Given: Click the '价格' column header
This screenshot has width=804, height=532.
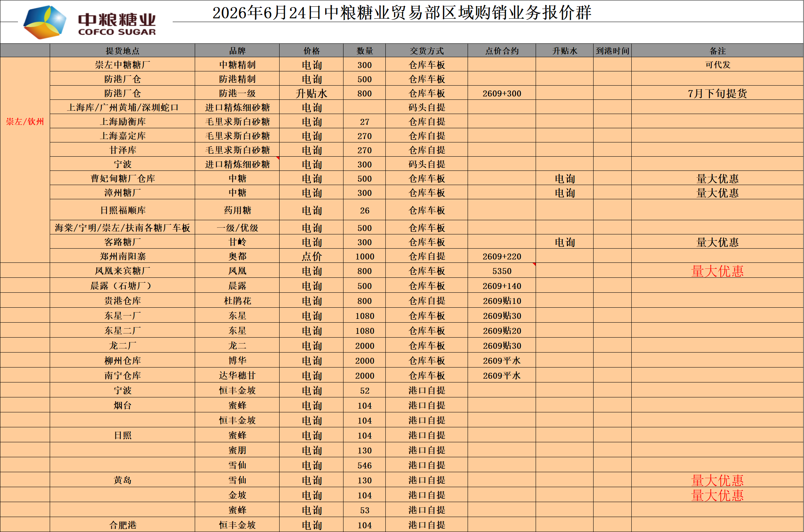Looking at the screenshot, I should 311,51.
